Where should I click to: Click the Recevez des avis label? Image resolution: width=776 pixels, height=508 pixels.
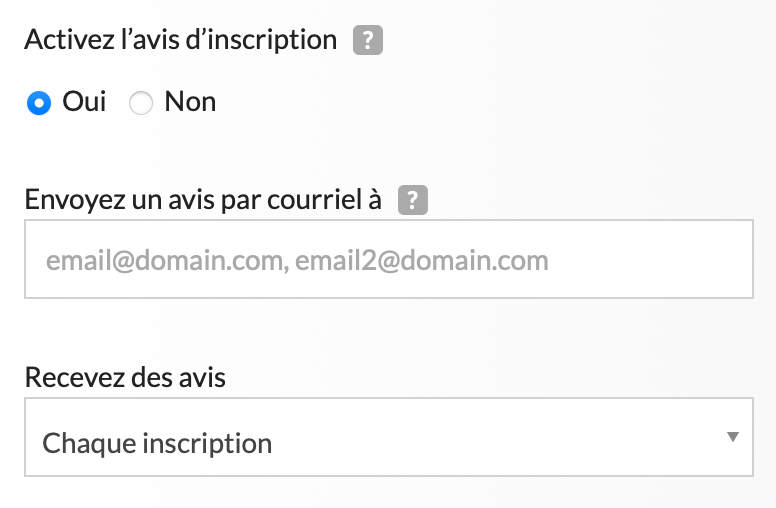125,378
